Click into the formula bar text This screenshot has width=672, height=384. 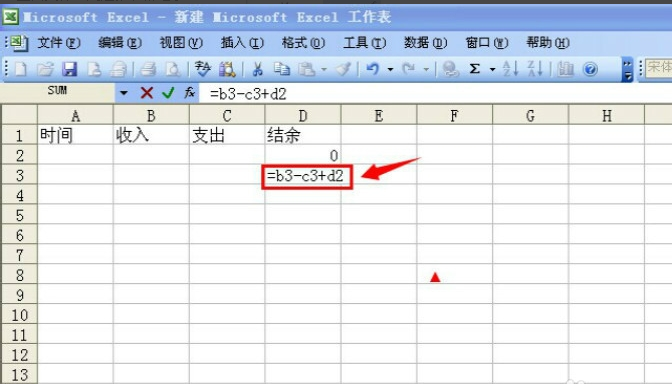point(435,93)
